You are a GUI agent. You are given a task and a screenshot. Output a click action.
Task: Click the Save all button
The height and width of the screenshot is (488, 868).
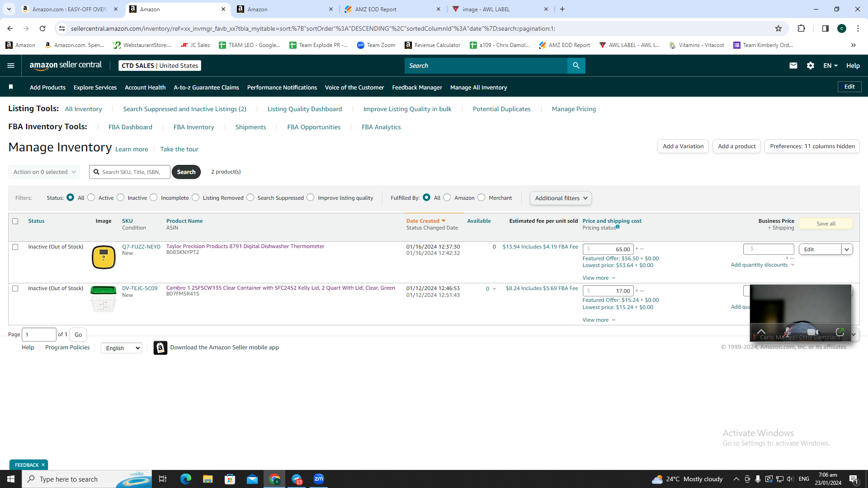[x=826, y=224]
